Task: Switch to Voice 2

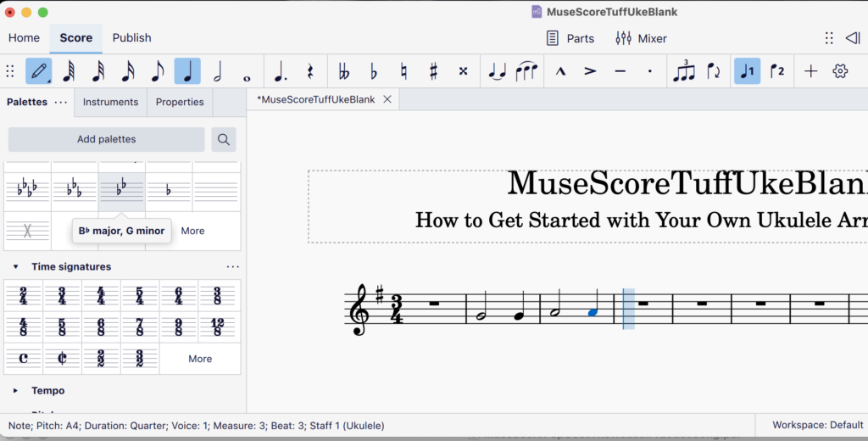Action: (x=777, y=71)
